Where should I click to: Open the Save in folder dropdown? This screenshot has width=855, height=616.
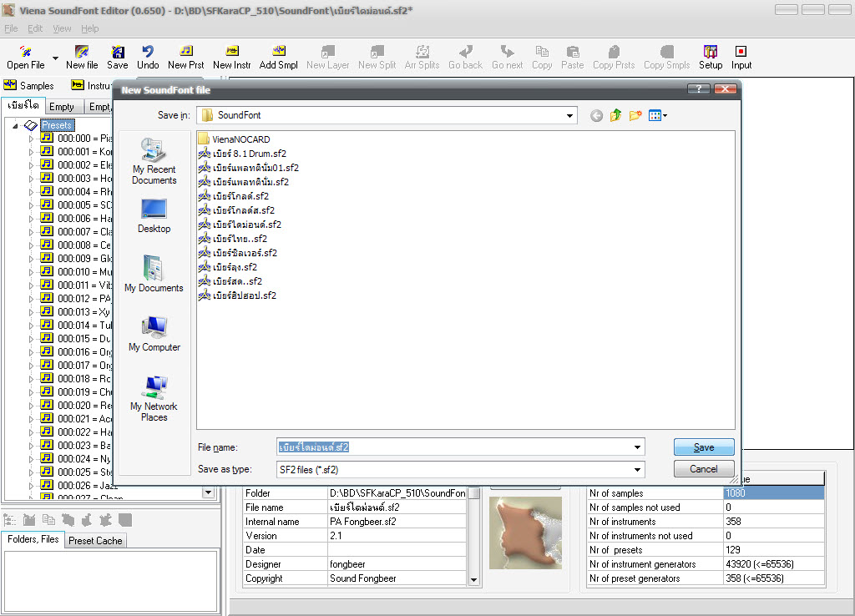pos(569,115)
